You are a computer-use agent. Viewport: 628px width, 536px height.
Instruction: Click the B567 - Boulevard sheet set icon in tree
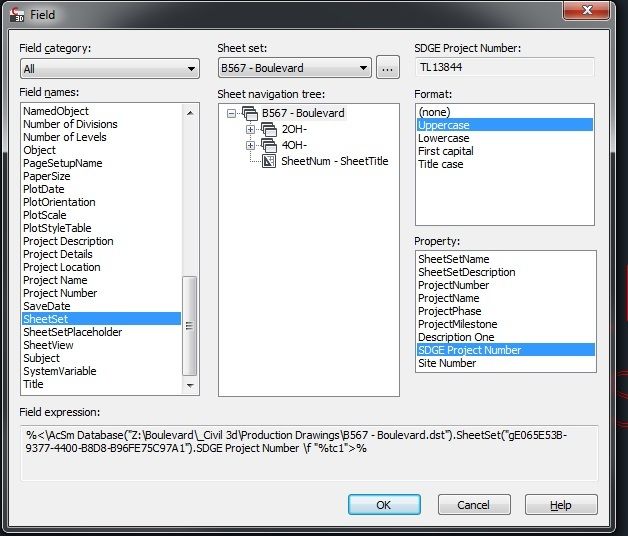tap(250, 113)
